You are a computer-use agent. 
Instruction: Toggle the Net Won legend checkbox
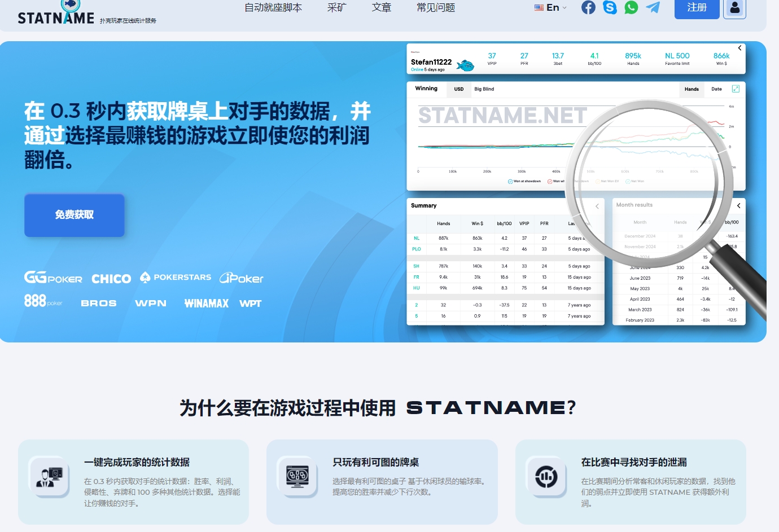tap(628, 182)
